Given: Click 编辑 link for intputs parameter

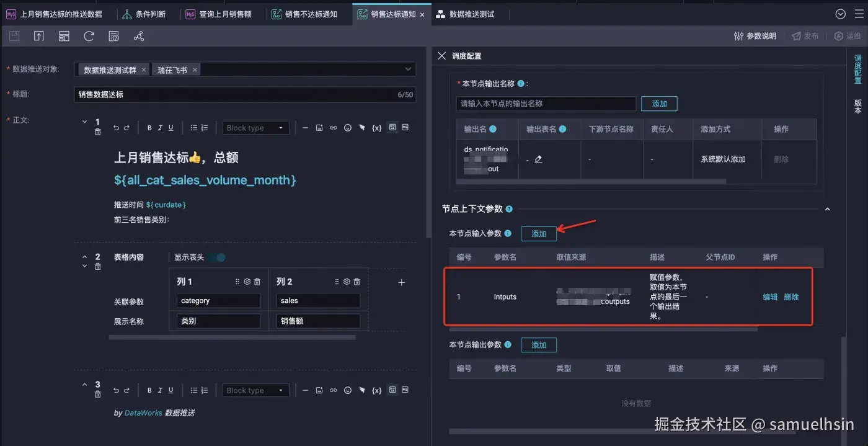Looking at the screenshot, I should click(x=770, y=297).
